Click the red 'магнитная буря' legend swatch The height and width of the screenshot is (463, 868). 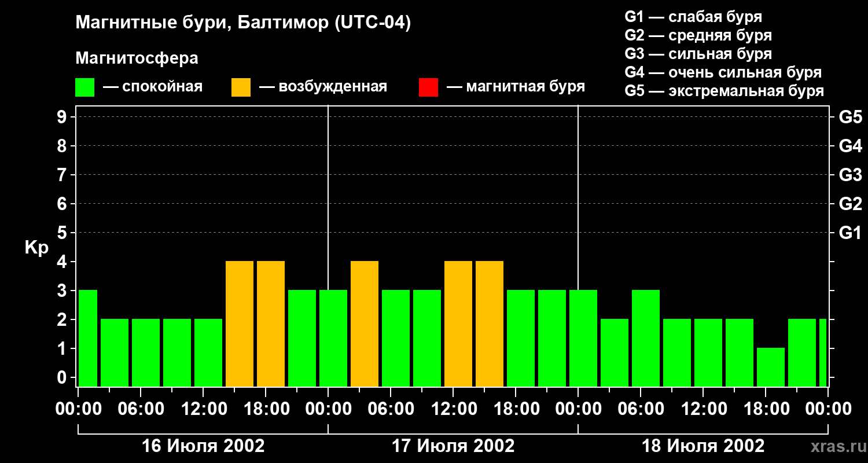[x=428, y=87]
